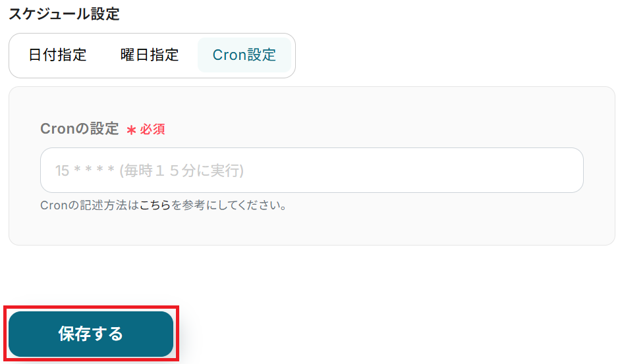Screen dimensions: 620x364
Task: Select the Cron設定 tab
Action: tap(244, 55)
